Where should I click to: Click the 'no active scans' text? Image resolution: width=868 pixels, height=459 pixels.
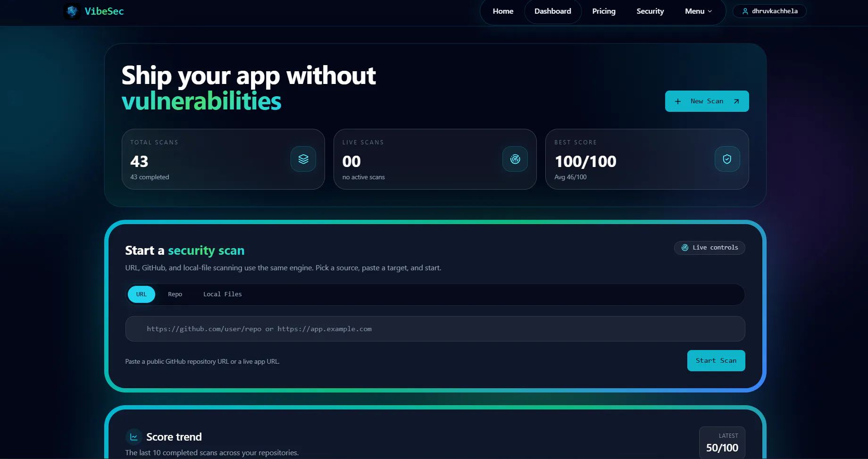(x=364, y=177)
